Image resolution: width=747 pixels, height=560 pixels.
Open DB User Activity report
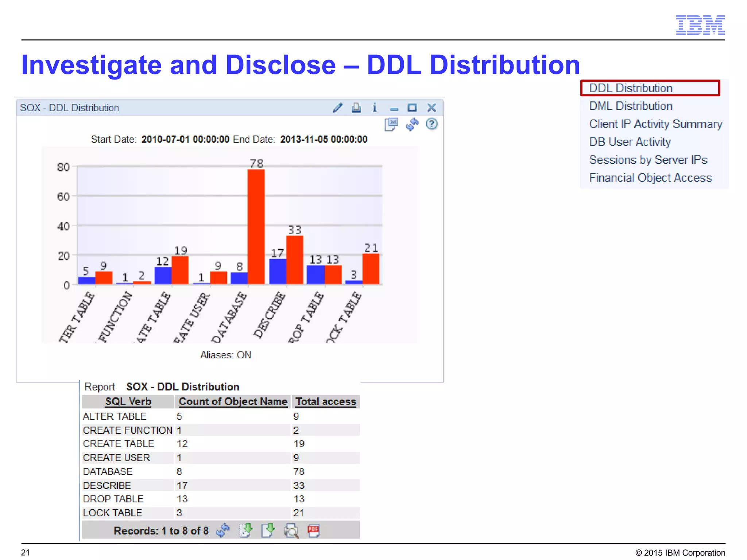(630, 142)
